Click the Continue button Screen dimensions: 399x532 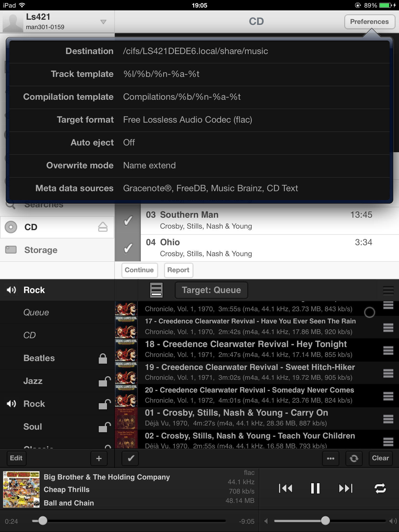tap(139, 270)
